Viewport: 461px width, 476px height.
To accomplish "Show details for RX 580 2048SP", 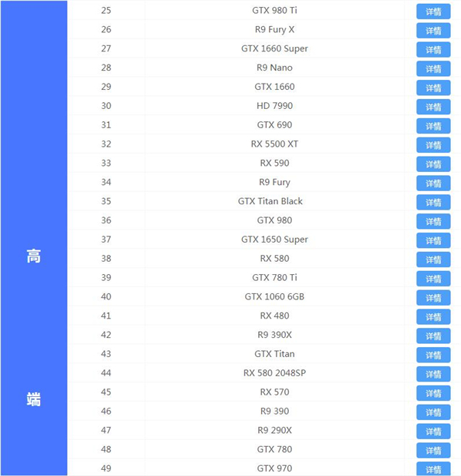I will 433,374.
